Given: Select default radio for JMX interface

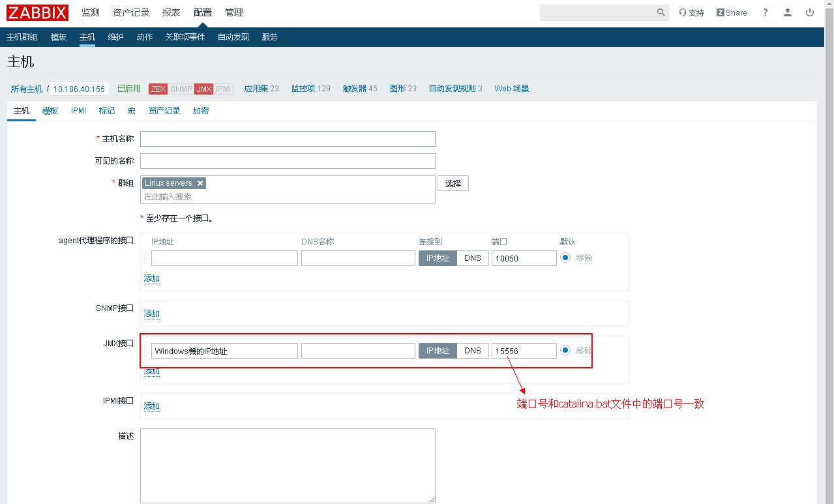Looking at the screenshot, I should click(565, 350).
